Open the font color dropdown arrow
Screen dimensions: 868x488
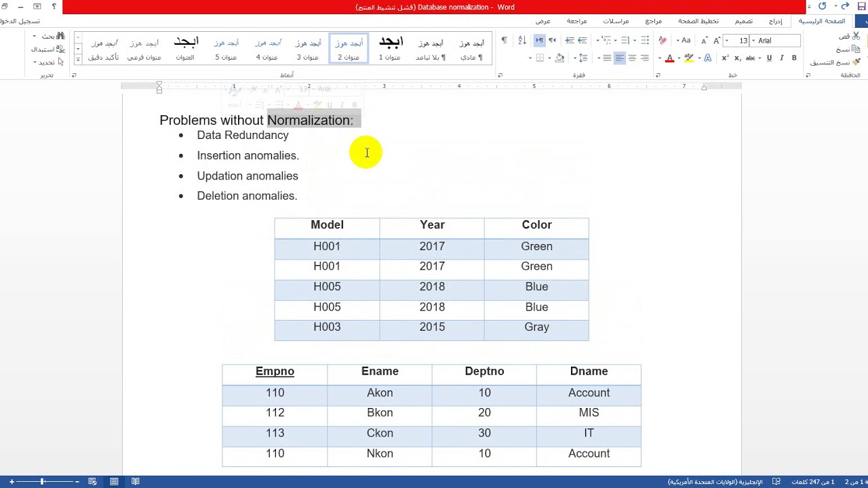point(660,58)
